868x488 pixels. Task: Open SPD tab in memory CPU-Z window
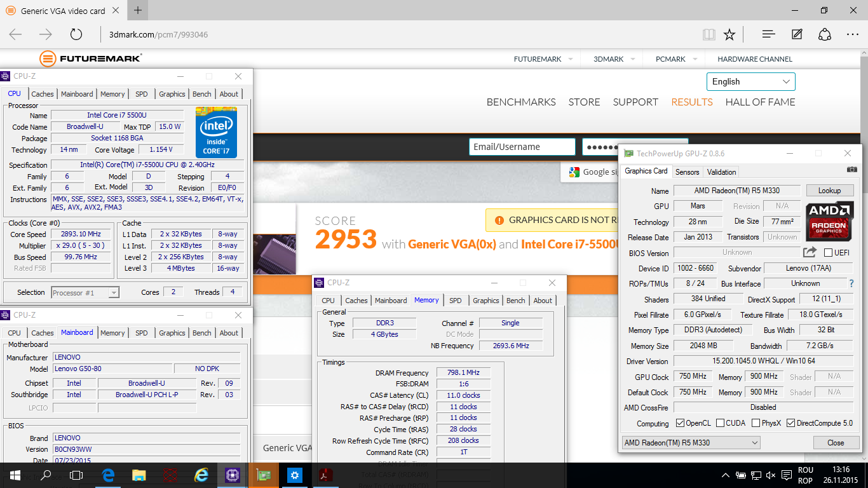tap(456, 301)
